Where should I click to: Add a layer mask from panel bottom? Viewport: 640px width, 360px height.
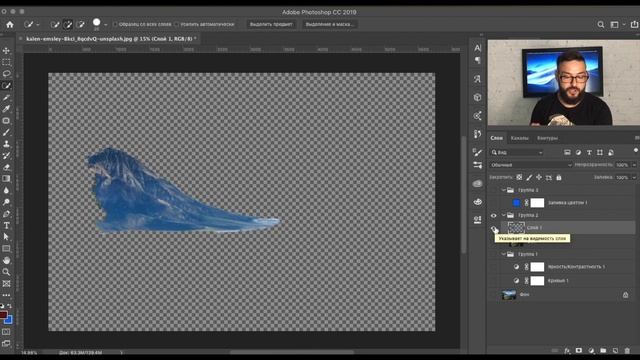pos(579,351)
